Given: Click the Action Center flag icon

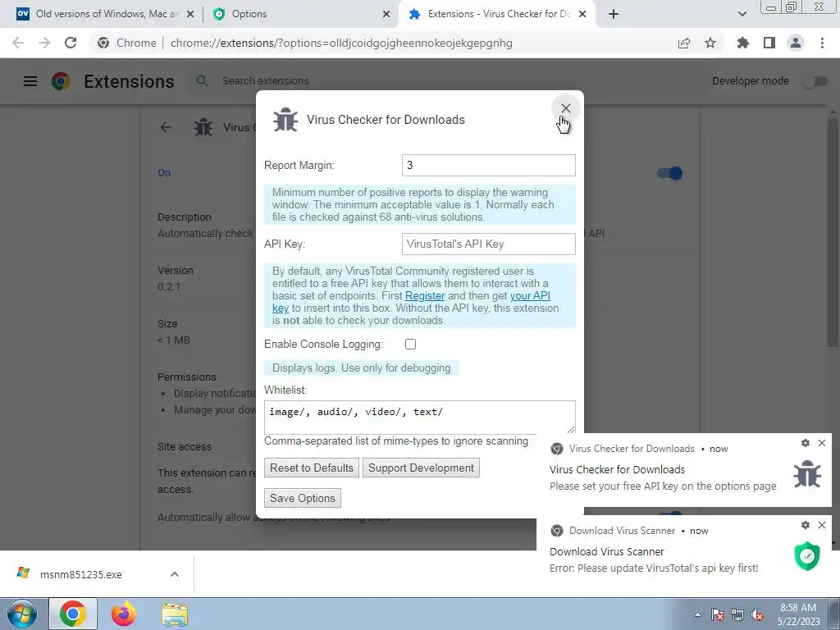Looking at the screenshot, I should tap(718, 614).
